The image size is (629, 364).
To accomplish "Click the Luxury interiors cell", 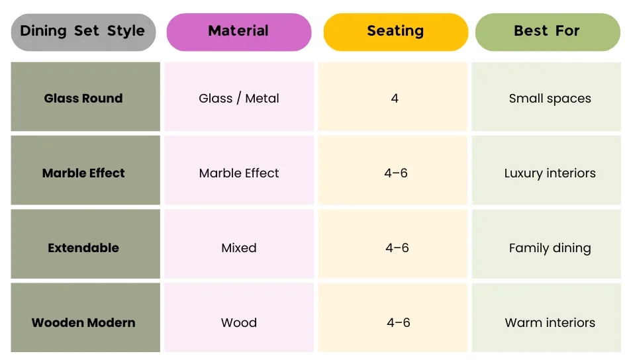I will tap(550, 173).
